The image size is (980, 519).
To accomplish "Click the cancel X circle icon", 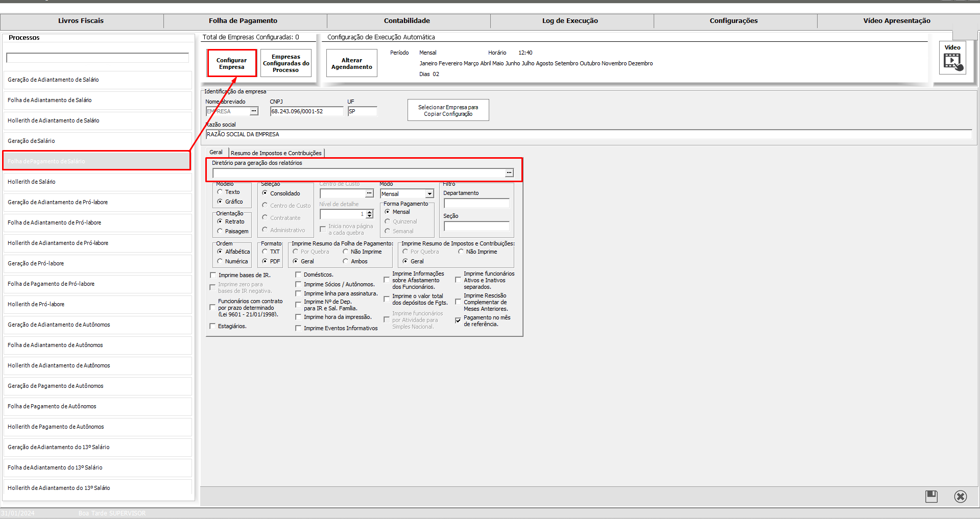I will coord(961,497).
